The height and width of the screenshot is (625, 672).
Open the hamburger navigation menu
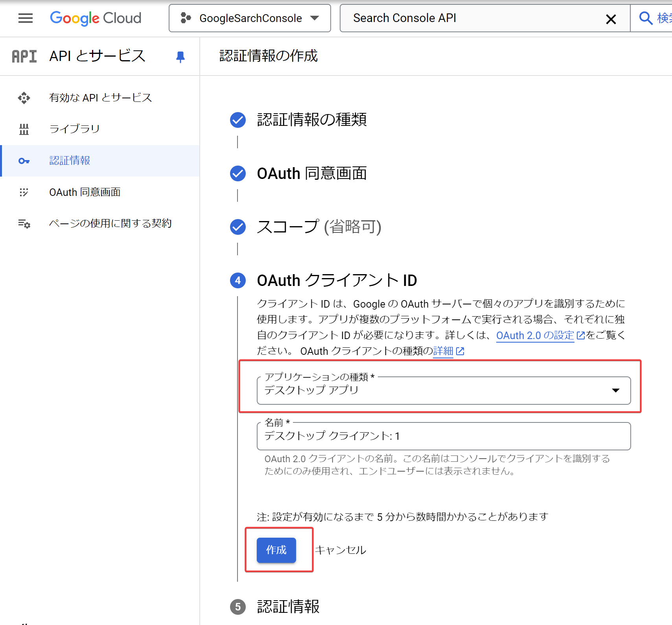pos(26,18)
